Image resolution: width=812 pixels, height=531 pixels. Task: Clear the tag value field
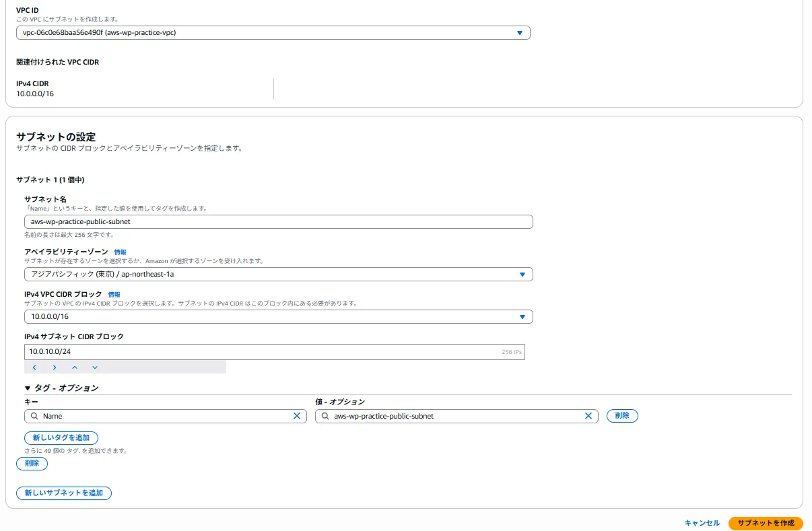589,416
